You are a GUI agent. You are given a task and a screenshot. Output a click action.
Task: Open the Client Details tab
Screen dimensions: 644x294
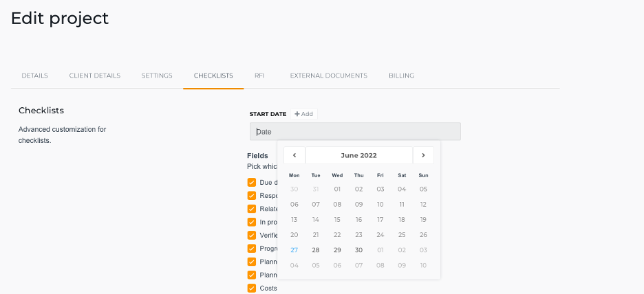click(95, 76)
